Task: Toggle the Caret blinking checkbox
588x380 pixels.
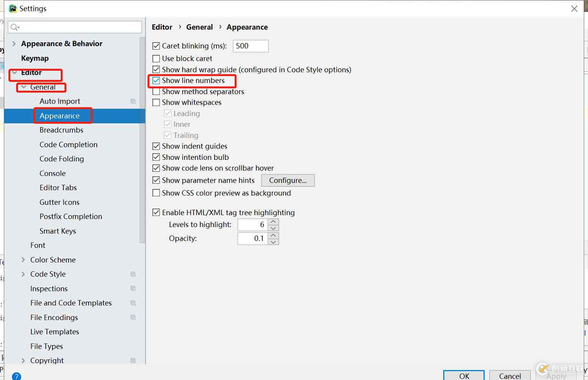Action: (156, 46)
